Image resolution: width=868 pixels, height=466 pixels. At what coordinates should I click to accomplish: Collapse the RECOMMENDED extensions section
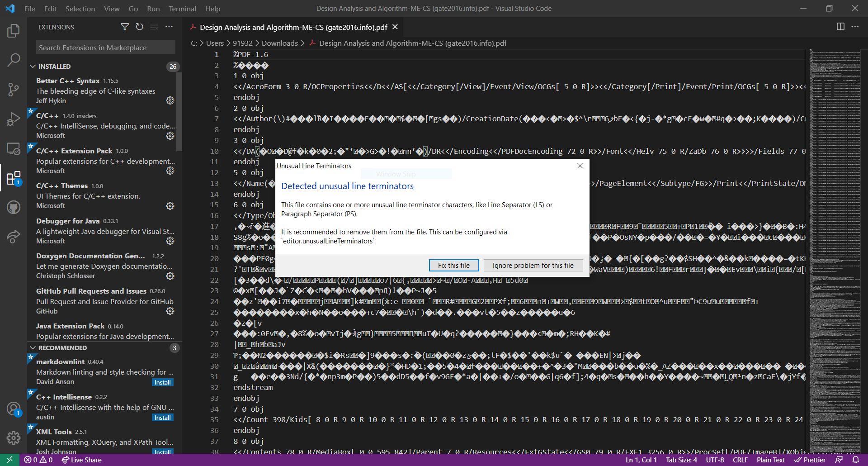[33, 347]
